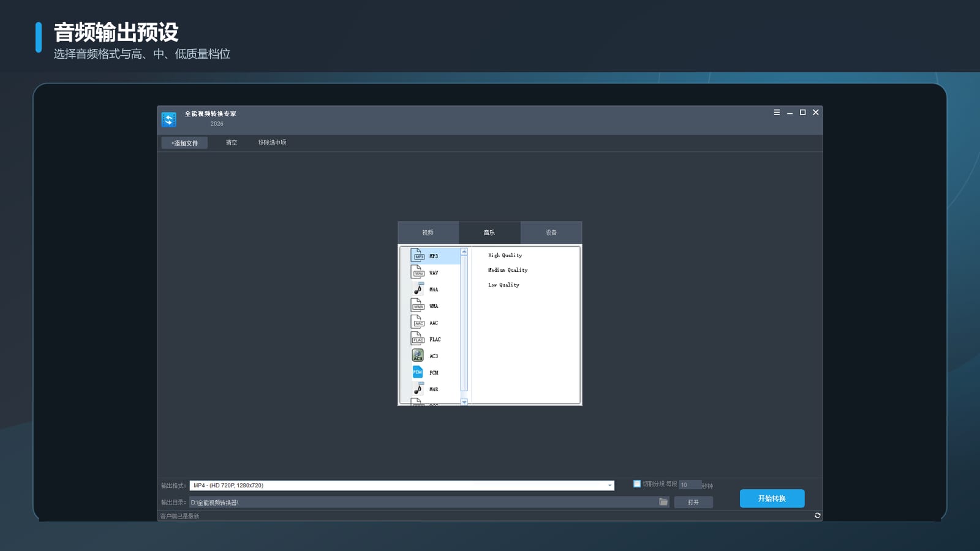The image size is (980, 551).
Task: Click the +添加文件 button
Action: pyautogui.click(x=184, y=143)
